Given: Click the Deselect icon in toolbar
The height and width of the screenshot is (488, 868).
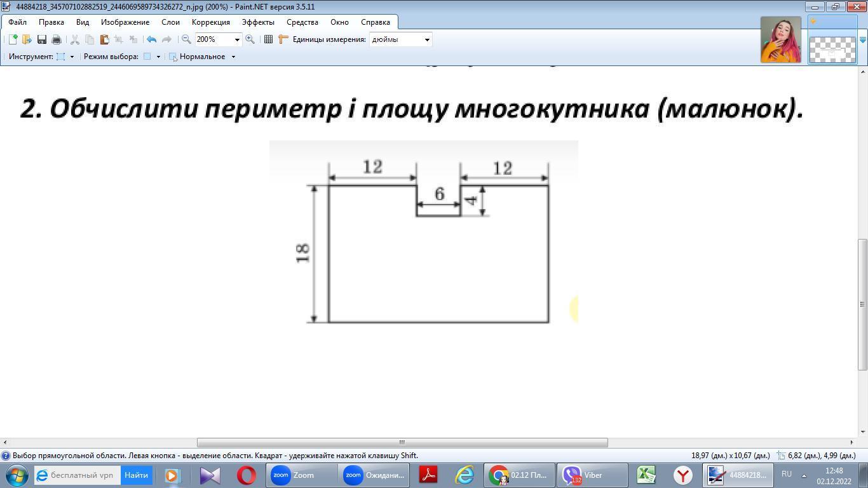Looking at the screenshot, I should [133, 39].
